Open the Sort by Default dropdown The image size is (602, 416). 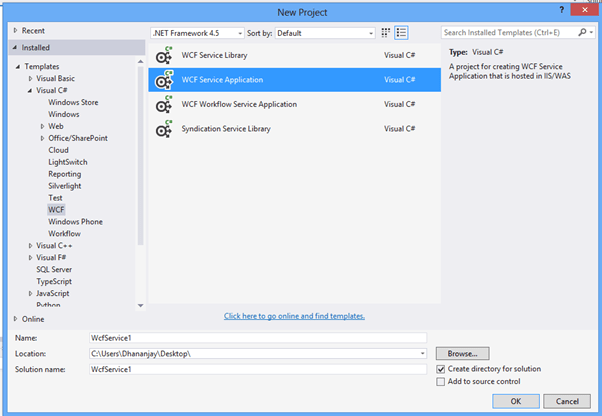coord(323,33)
